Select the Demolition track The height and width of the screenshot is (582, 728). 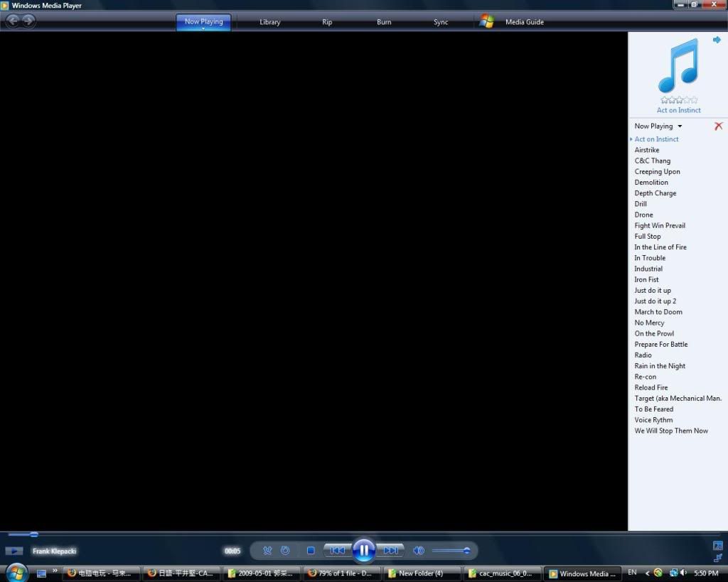pyautogui.click(x=651, y=183)
